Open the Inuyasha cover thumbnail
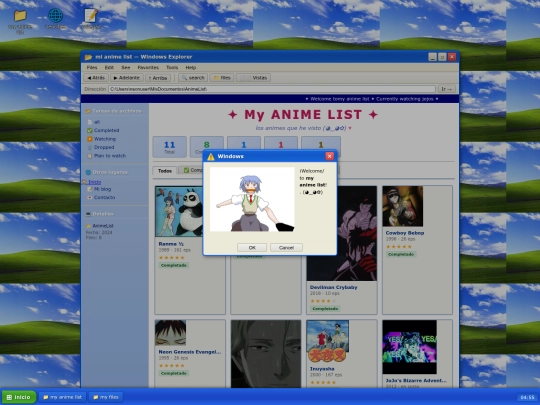The height and width of the screenshot is (405, 540). click(x=328, y=341)
